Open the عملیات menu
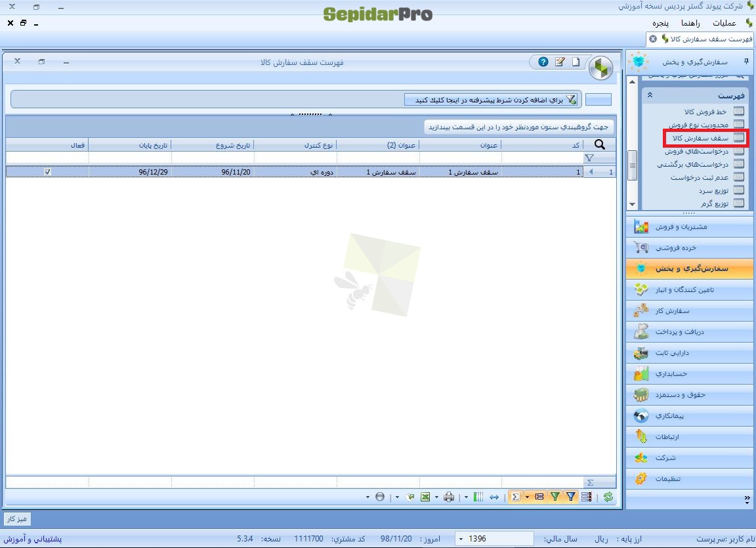756x548 pixels. pos(724,23)
